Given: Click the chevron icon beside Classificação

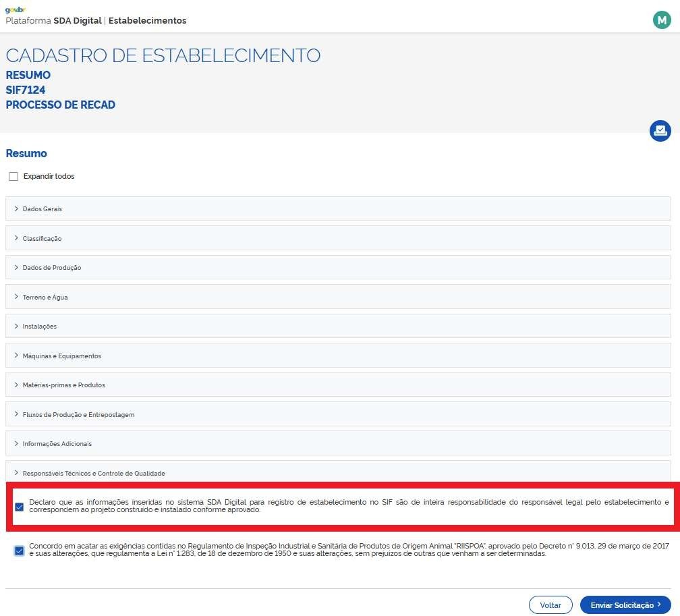Looking at the screenshot, I should (x=16, y=239).
